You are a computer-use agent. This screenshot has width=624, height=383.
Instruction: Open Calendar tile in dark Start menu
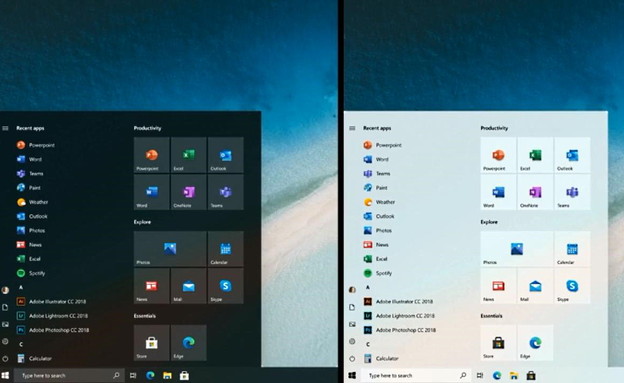(x=226, y=249)
